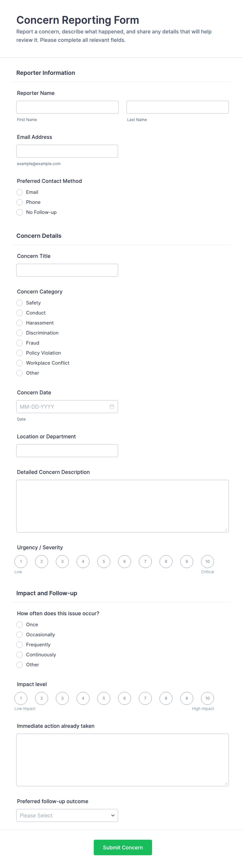Select the No Follow-up radio option
243x868 pixels.
coord(20,212)
